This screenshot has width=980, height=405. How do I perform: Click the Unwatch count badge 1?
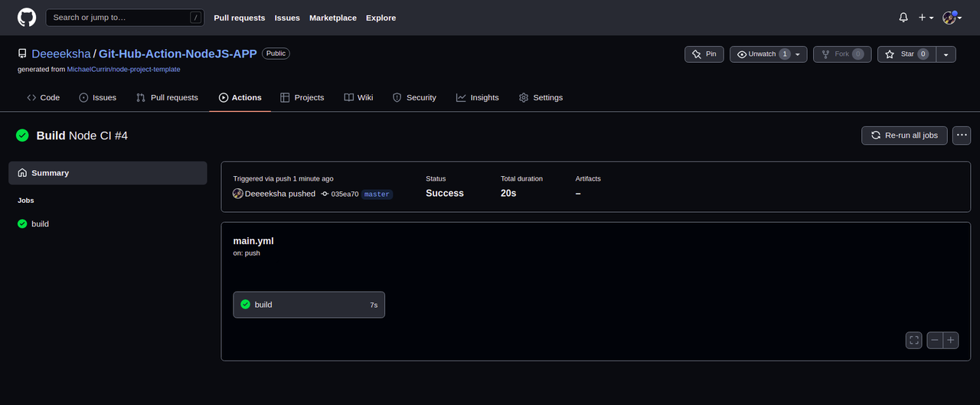(785, 54)
